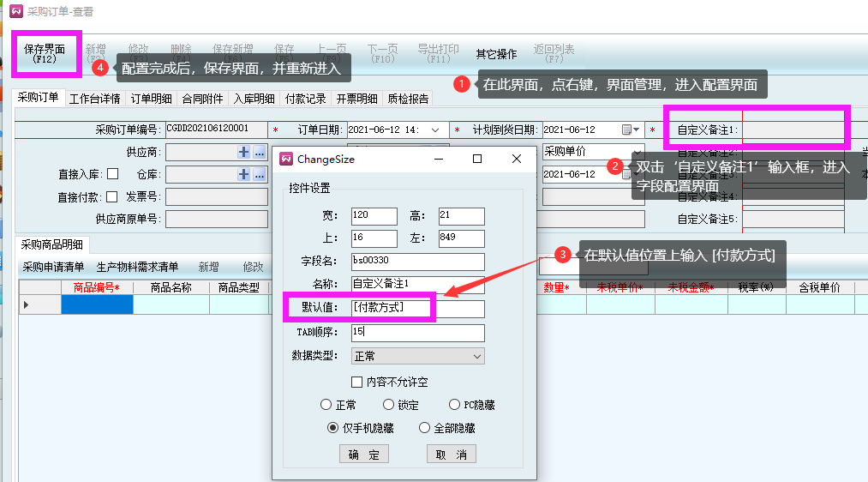Viewport: 868px width, 482px height.
Task: Click the app logo in the title bar
Action: tap(15, 11)
